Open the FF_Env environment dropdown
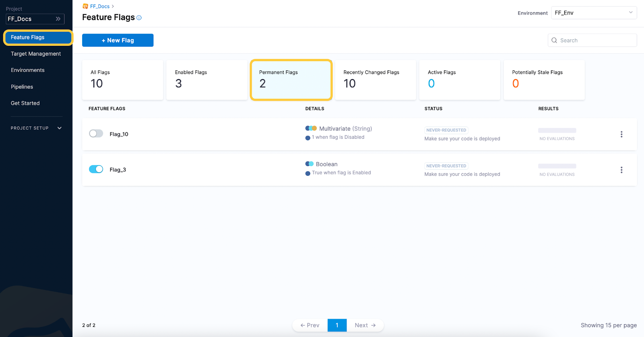 click(593, 13)
